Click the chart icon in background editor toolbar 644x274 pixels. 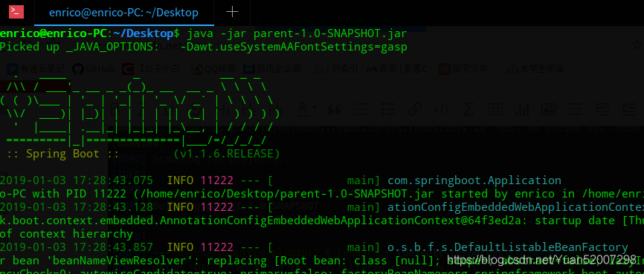521,108
